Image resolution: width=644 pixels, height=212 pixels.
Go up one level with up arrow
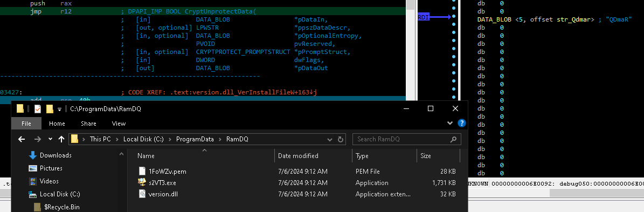pyautogui.click(x=61, y=139)
